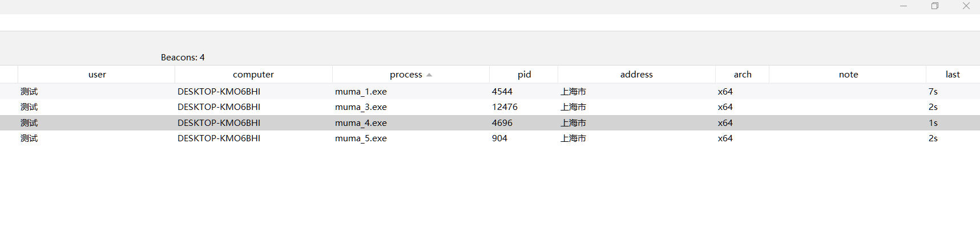This screenshot has width=980, height=229.
Task: Sort by the computer column header
Action: (253, 75)
